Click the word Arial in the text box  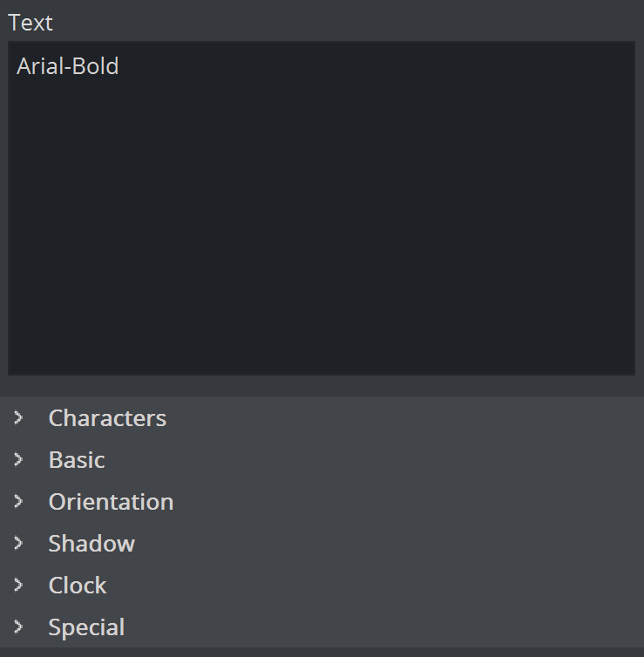(39, 66)
